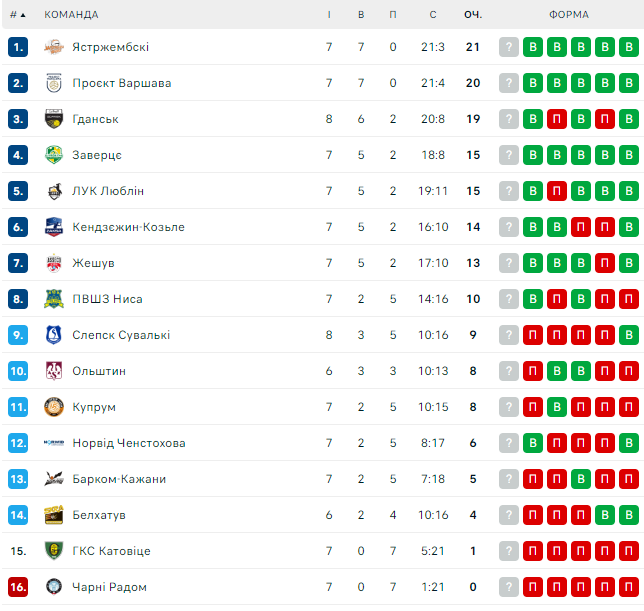Sort standings by В wins column
644x611 pixels.
361,15
